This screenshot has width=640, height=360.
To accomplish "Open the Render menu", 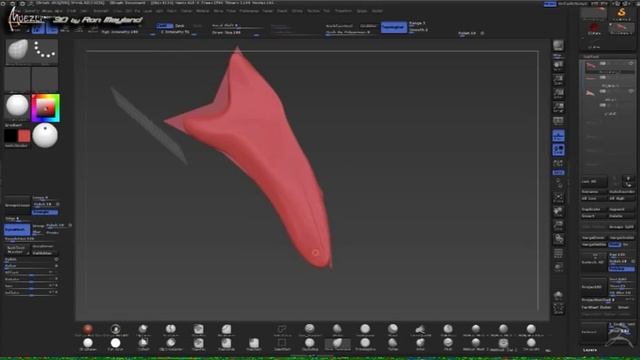I will pos(267,11).
